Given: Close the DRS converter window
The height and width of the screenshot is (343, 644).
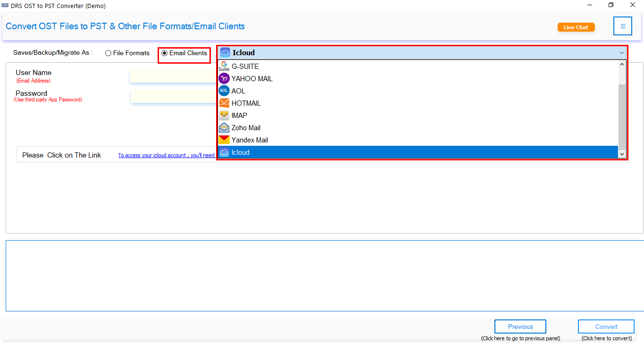Looking at the screenshot, I should coord(633,5).
